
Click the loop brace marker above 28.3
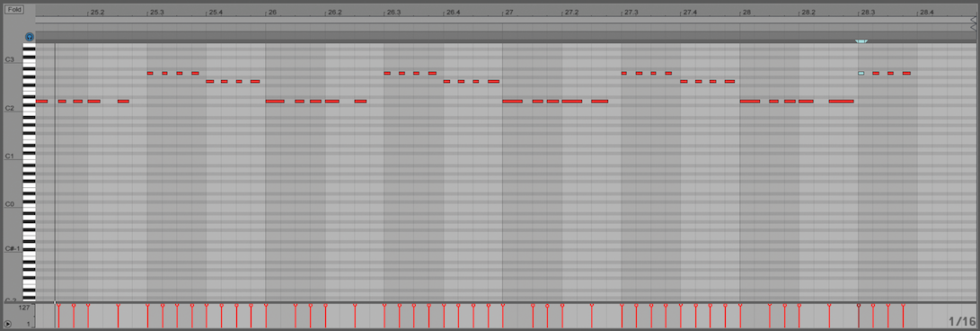861,41
